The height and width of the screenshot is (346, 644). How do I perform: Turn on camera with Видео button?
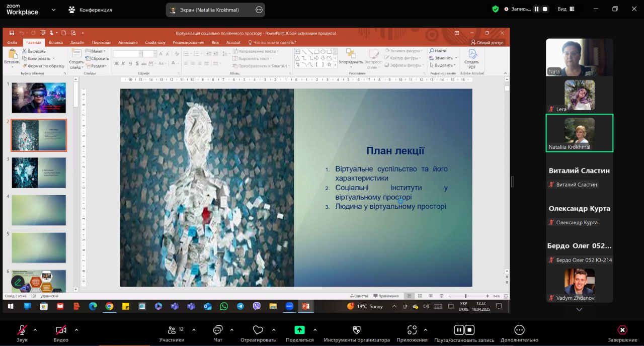pyautogui.click(x=61, y=330)
